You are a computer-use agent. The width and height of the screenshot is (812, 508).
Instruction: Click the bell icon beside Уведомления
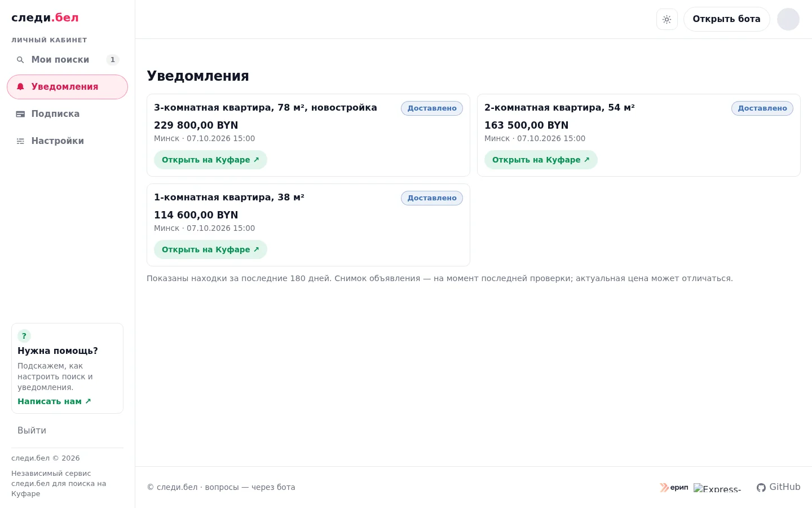20,87
